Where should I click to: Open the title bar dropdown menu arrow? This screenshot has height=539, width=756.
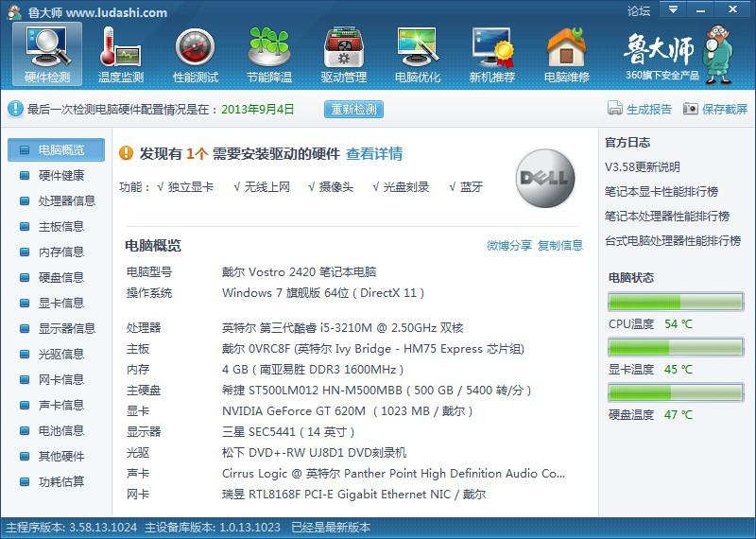(674, 9)
